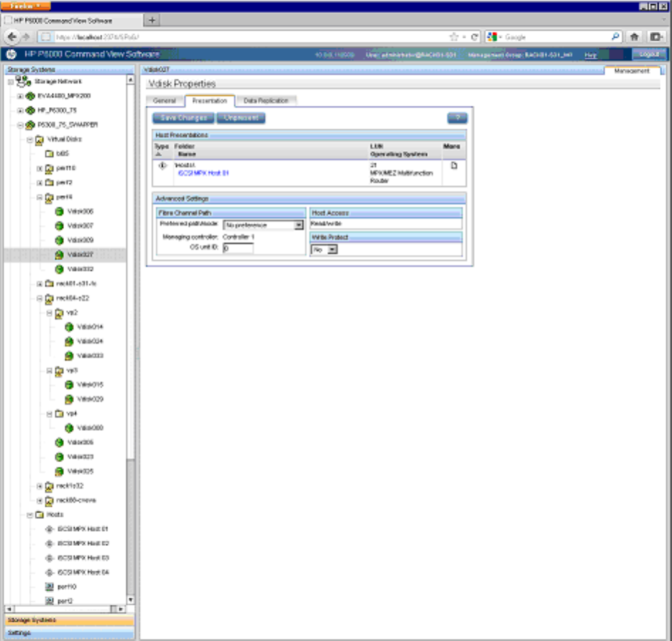Click the Vdisk029 disk icon
Screen dimensions: 672x641
click(69, 399)
